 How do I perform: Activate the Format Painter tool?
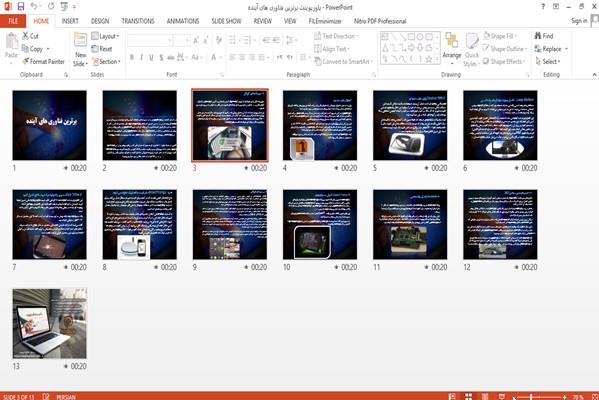(x=44, y=62)
